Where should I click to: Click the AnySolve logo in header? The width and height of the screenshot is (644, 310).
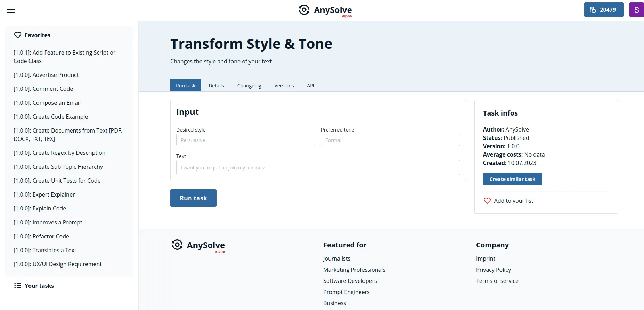325,10
